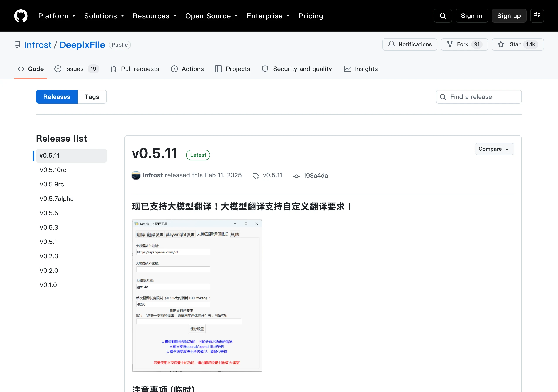
Task: Open the Security and quality tab
Action: (x=296, y=69)
